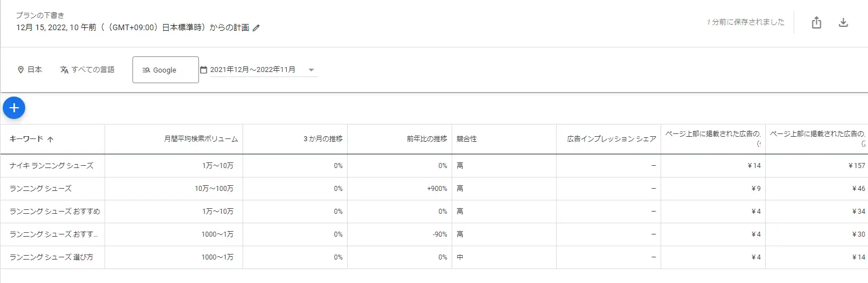The height and width of the screenshot is (283, 868).
Task: Click the 3 か月の推移 column header
Action: point(323,139)
